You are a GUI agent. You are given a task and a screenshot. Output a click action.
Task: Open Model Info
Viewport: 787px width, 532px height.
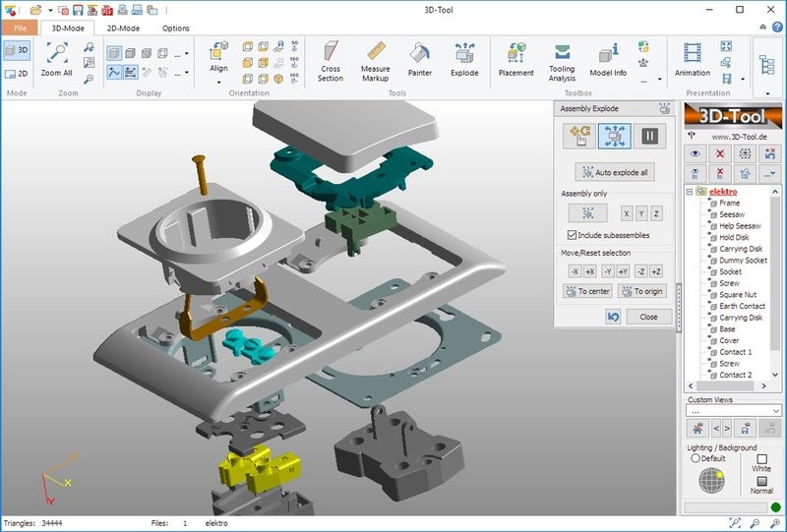pyautogui.click(x=608, y=59)
